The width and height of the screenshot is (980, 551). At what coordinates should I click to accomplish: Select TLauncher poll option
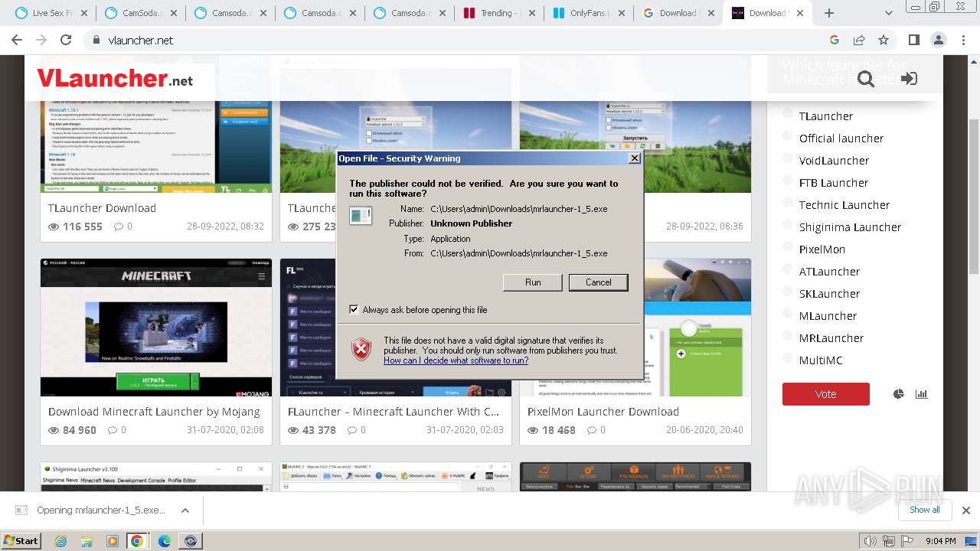tap(788, 114)
